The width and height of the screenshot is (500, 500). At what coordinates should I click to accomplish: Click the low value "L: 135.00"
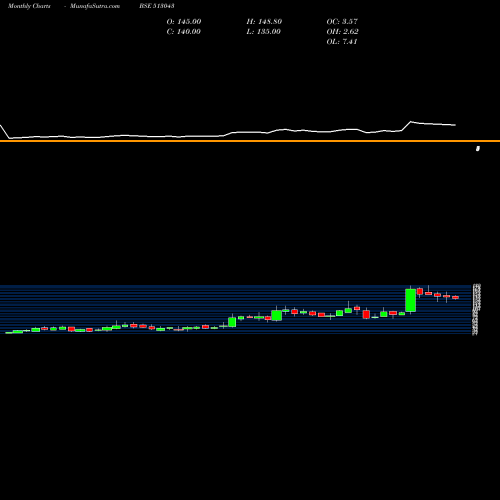(x=264, y=32)
